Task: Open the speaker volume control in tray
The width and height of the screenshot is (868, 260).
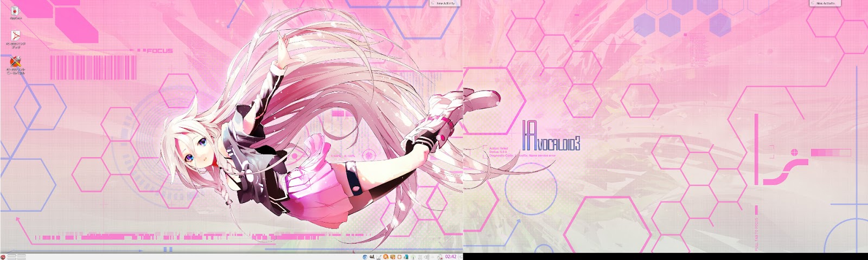Action: point(426,257)
